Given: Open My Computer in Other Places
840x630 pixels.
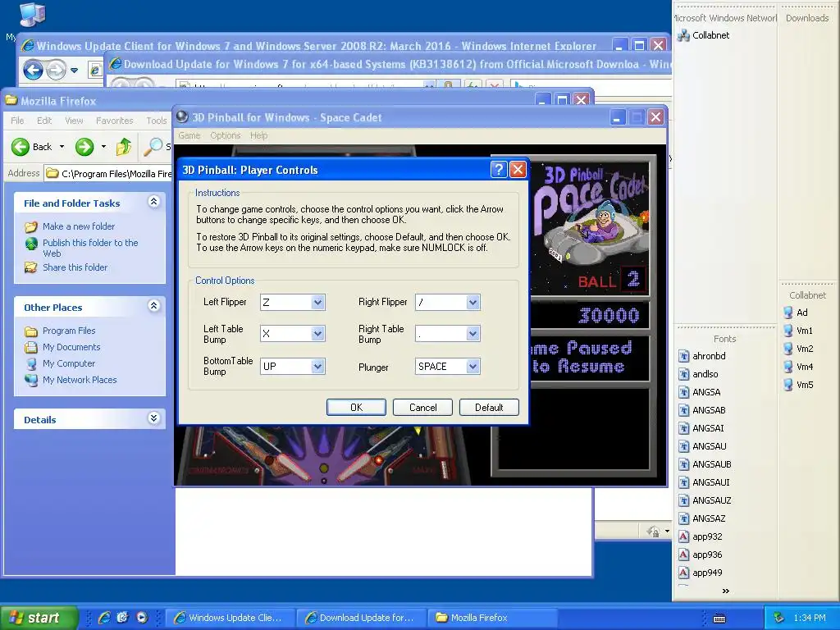Looking at the screenshot, I should click(69, 363).
